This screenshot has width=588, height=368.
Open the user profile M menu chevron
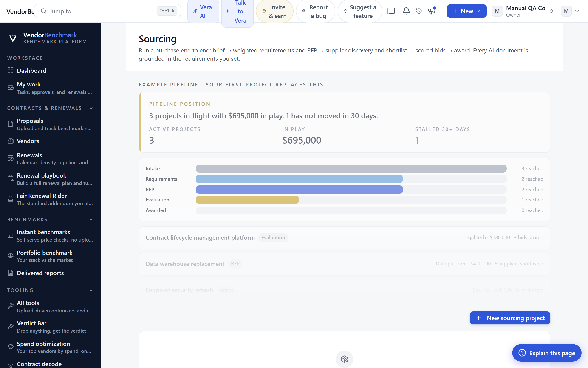pyautogui.click(x=577, y=11)
